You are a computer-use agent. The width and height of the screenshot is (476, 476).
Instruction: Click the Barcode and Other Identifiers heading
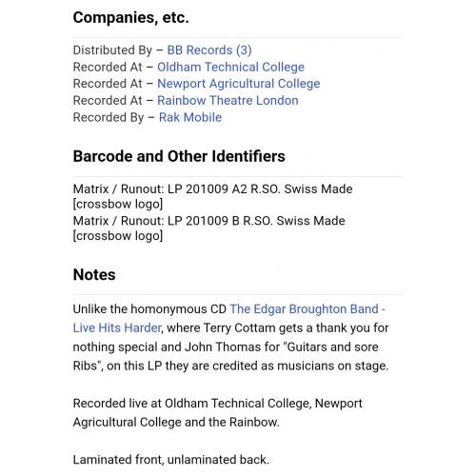pos(179,156)
